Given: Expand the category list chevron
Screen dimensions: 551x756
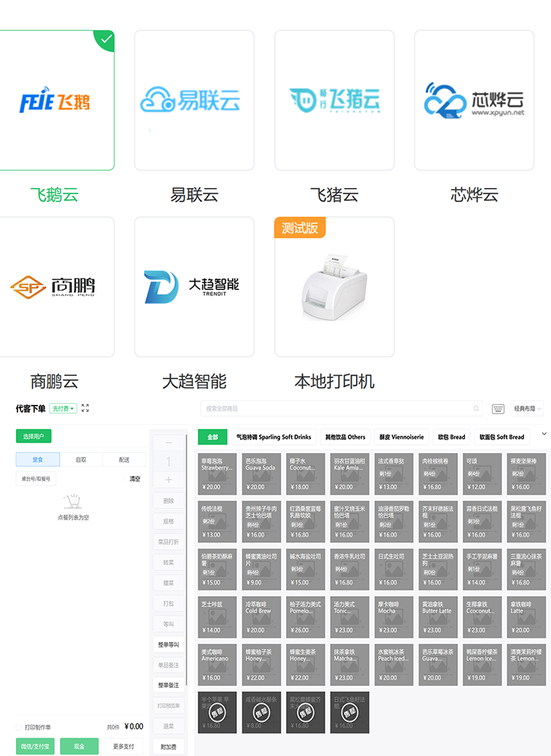Looking at the screenshot, I should pos(544,434).
